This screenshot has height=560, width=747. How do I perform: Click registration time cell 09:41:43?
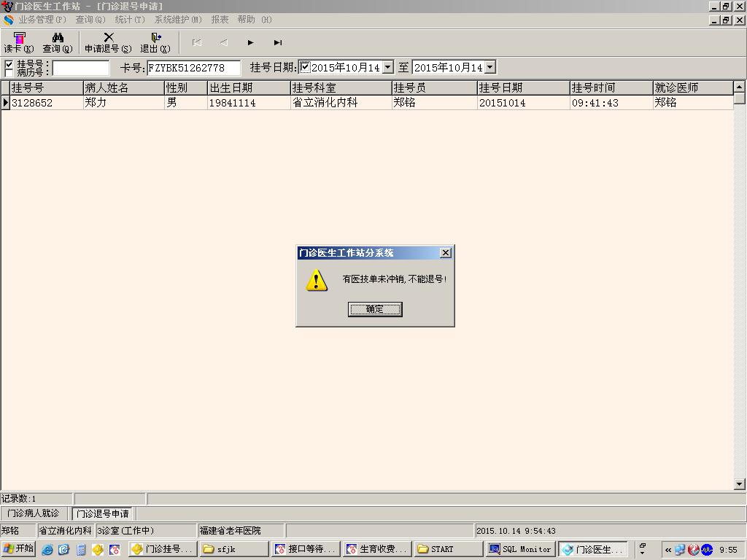tap(611, 102)
